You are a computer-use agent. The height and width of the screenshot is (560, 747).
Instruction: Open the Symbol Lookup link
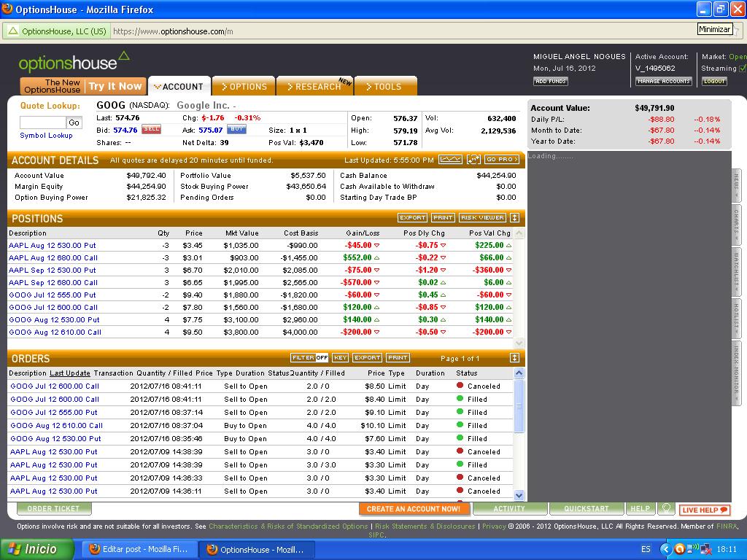click(x=46, y=135)
